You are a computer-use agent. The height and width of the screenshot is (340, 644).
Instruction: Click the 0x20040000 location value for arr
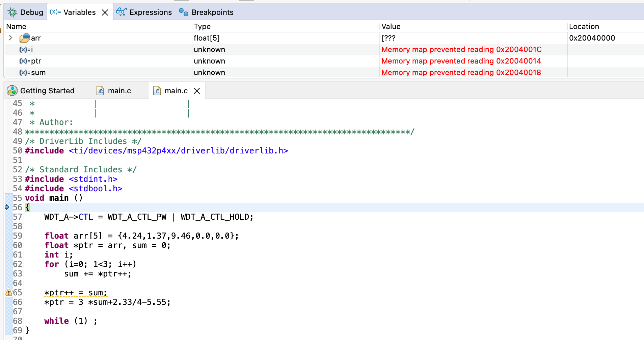[592, 38]
